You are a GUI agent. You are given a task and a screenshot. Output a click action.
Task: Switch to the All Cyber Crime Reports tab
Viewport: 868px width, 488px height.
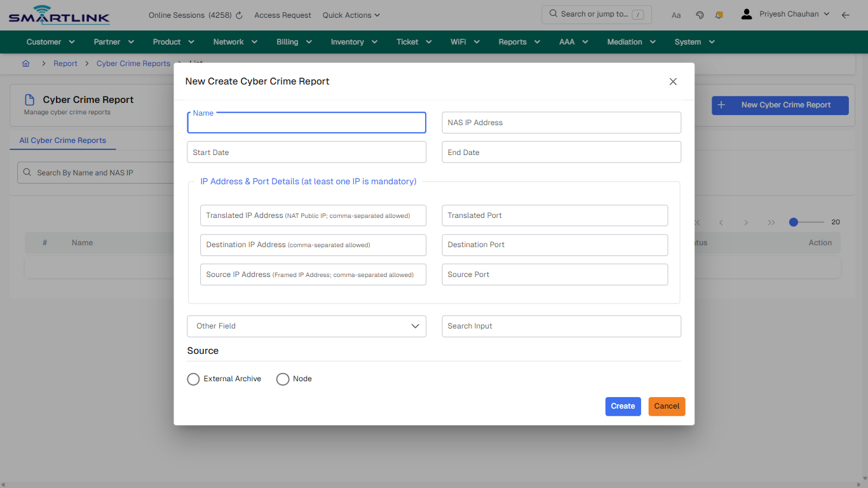pyautogui.click(x=62, y=140)
